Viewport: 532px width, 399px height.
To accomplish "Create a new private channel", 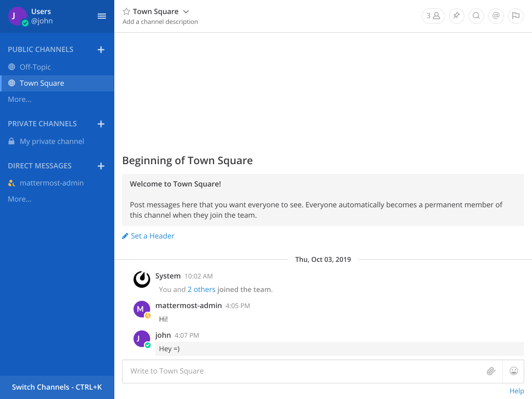I will click(101, 124).
